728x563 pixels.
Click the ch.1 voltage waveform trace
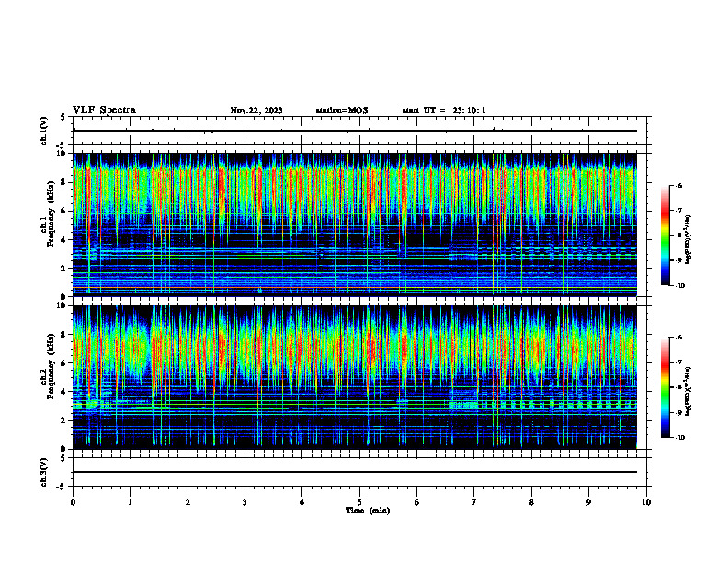pos(355,131)
